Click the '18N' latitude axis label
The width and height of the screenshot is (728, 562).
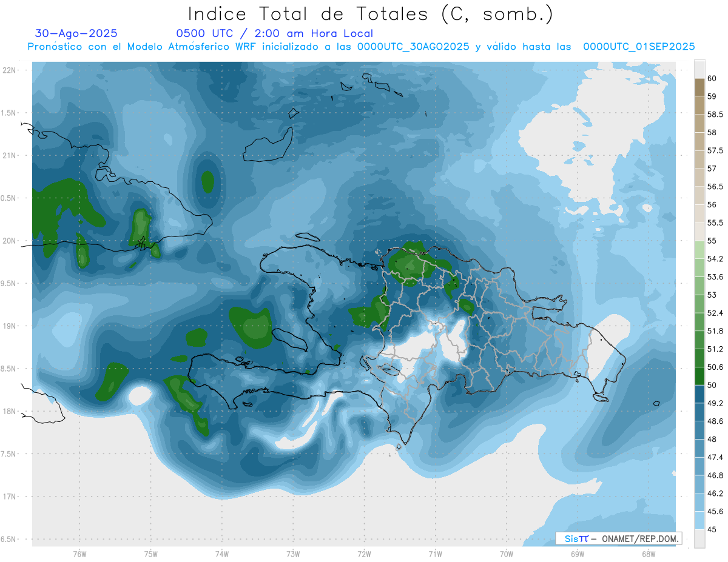click(9, 412)
